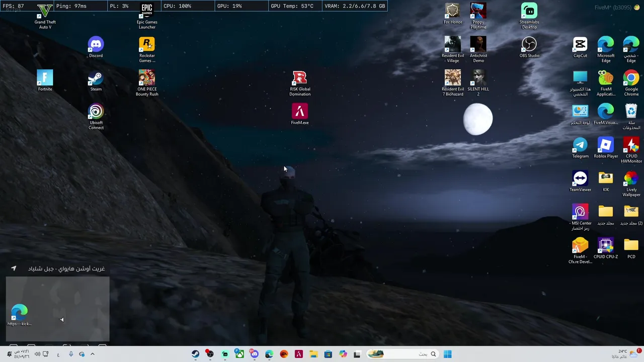Open the TeamViewer desktop shortcut
Image resolution: width=644 pixels, height=362 pixels.
coord(580,182)
